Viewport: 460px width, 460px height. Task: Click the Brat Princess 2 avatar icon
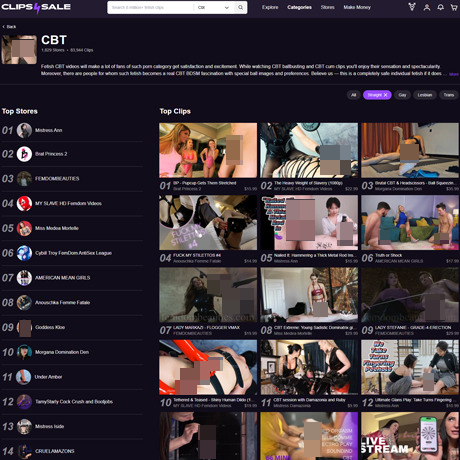(x=24, y=154)
